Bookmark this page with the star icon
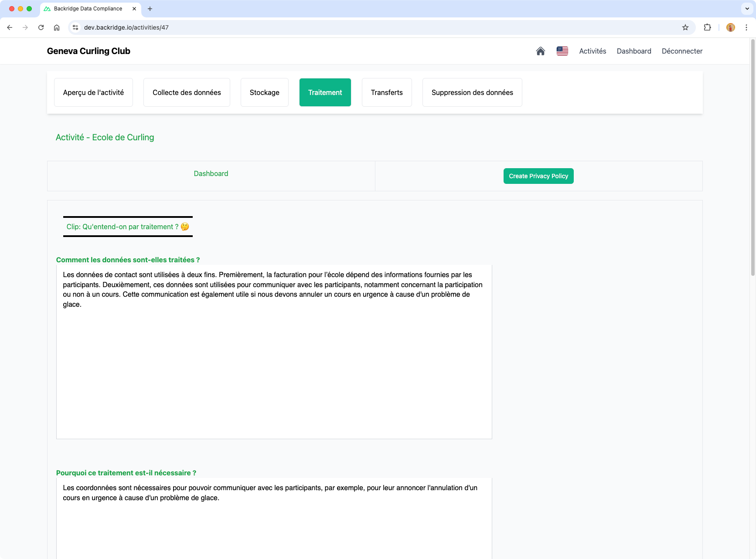 685,27
